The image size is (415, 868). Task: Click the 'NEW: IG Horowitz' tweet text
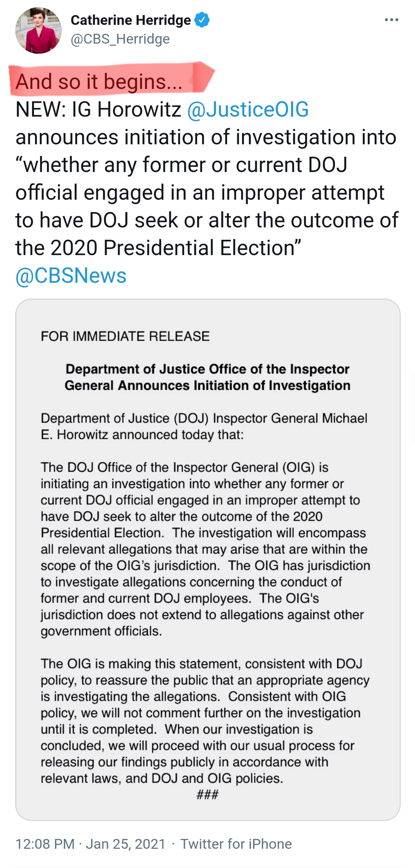(98, 110)
